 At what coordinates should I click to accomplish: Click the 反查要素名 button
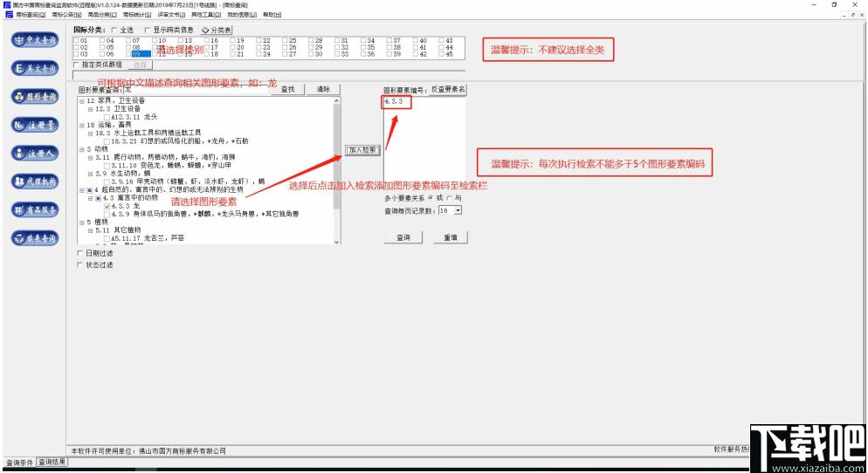click(448, 89)
